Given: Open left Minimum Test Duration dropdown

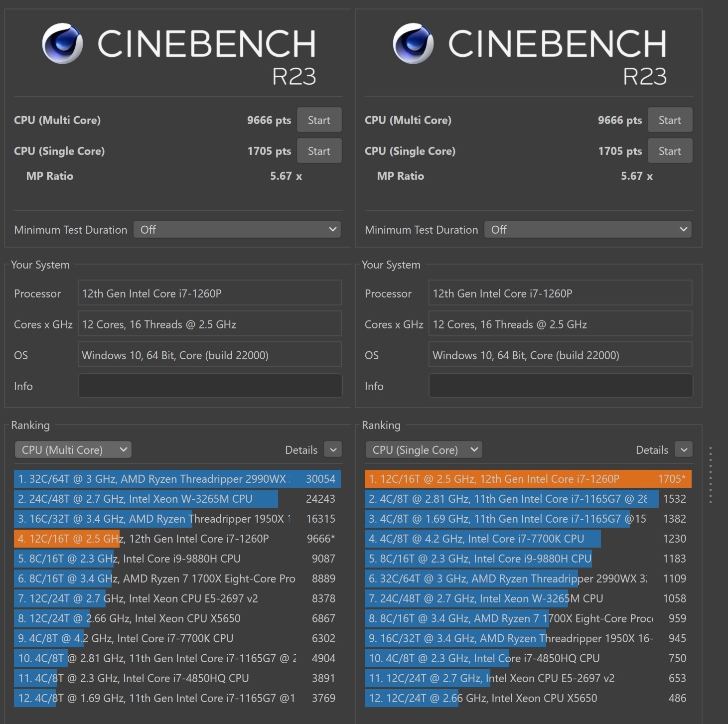Looking at the screenshot, I should [237, 230].
